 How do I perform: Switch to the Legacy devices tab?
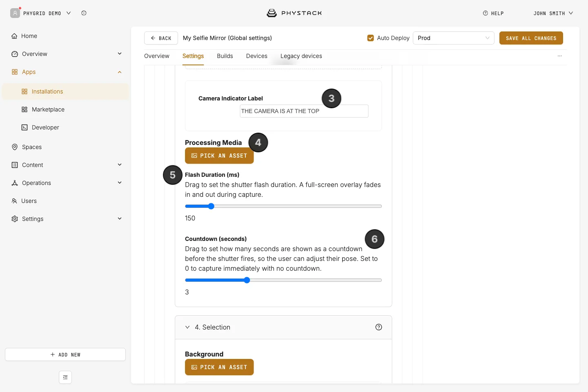(x=301, y=56)
